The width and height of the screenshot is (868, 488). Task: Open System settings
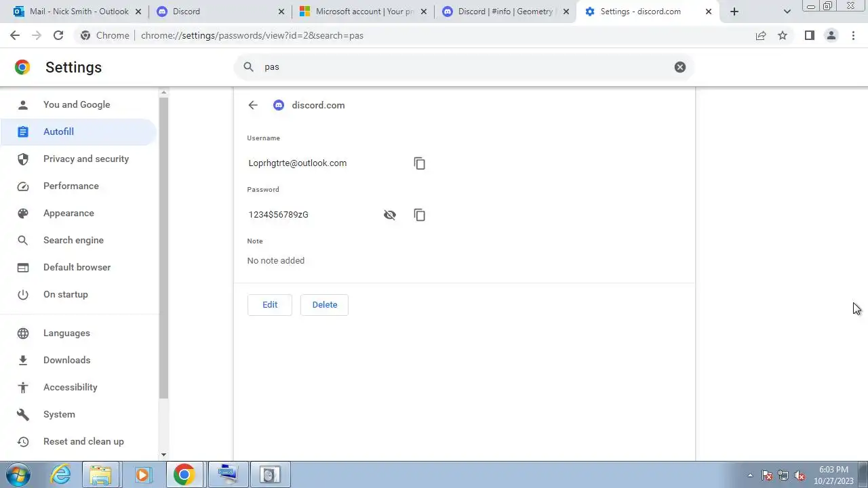pos(79,414)
